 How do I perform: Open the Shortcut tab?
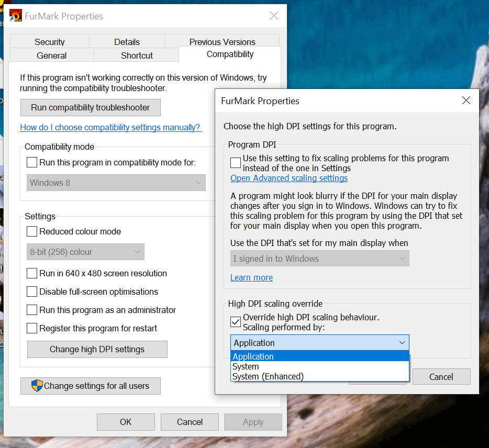(x=137, y=55)
